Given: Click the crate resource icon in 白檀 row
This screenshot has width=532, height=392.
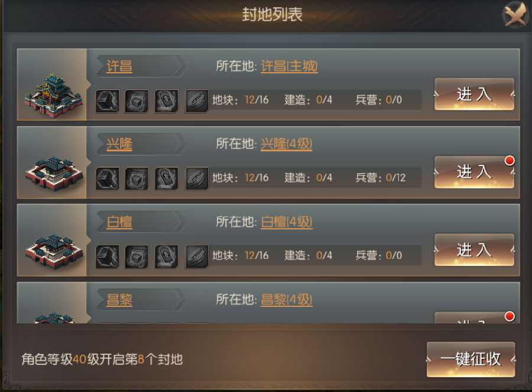Looking at the screenshot, I should [x=137, y=257].
